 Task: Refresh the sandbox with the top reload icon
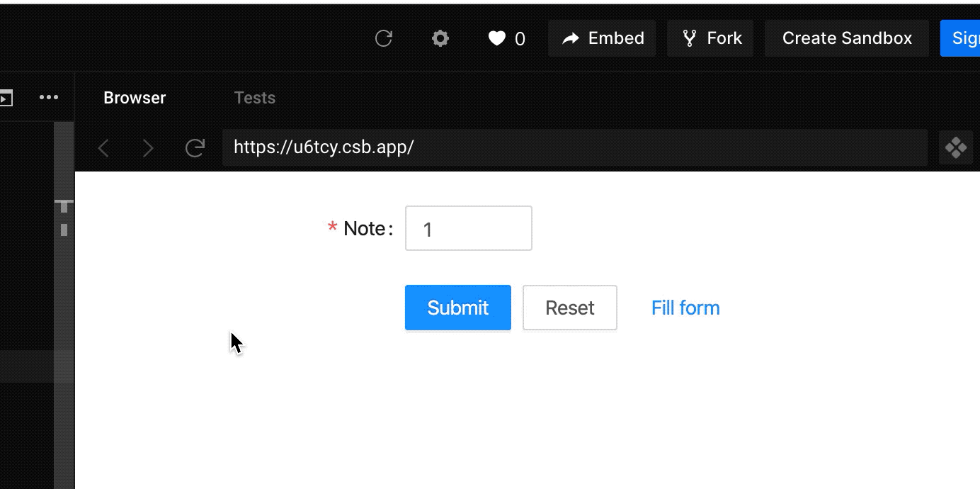[x=383, y=39]
